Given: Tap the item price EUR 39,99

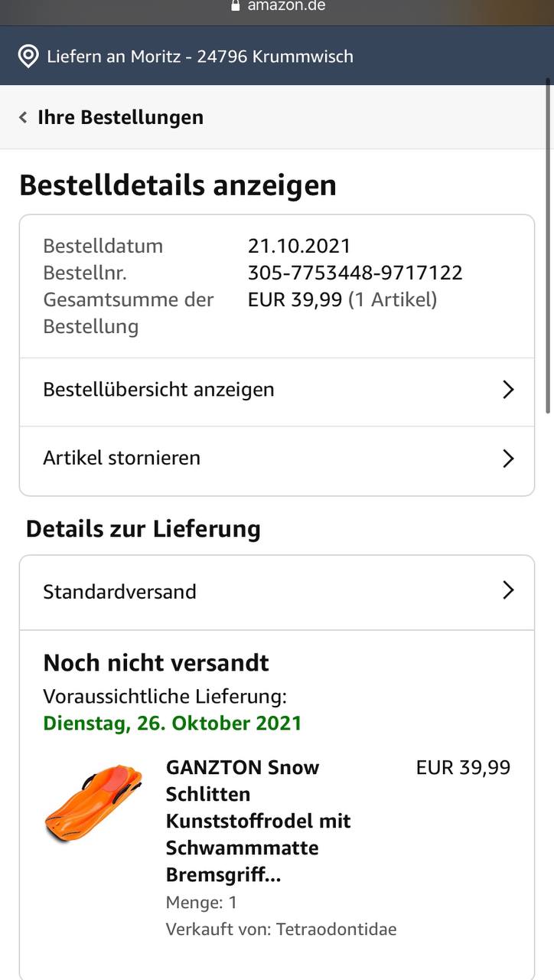Looking at the screenshot, I should (x=463, y=767).
